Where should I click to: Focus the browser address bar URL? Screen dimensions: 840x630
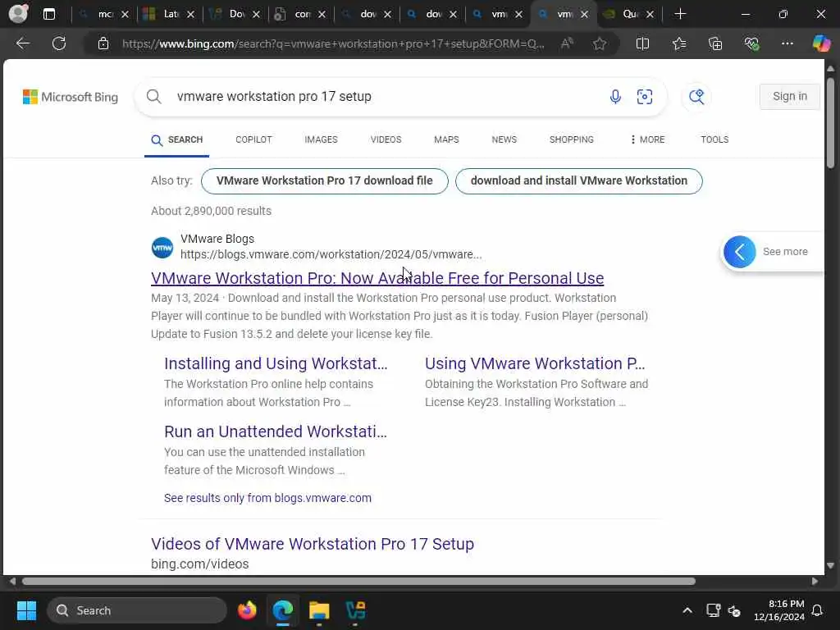tap(332, 43)
